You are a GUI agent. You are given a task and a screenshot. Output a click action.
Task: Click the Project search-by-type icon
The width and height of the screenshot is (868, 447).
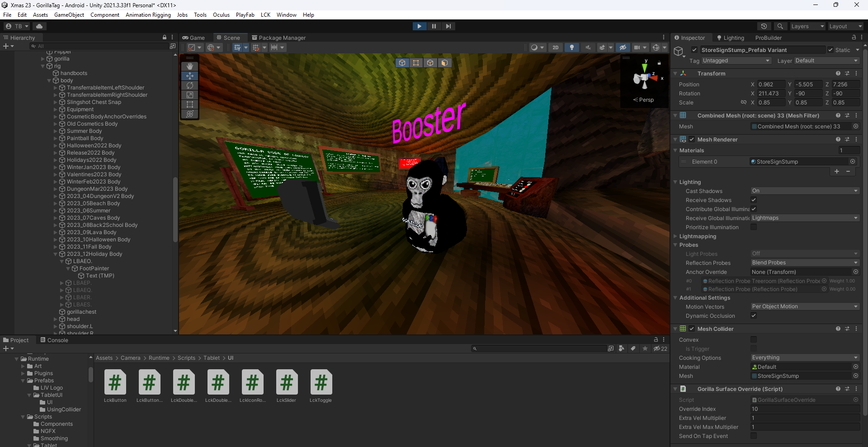[622, 348]
